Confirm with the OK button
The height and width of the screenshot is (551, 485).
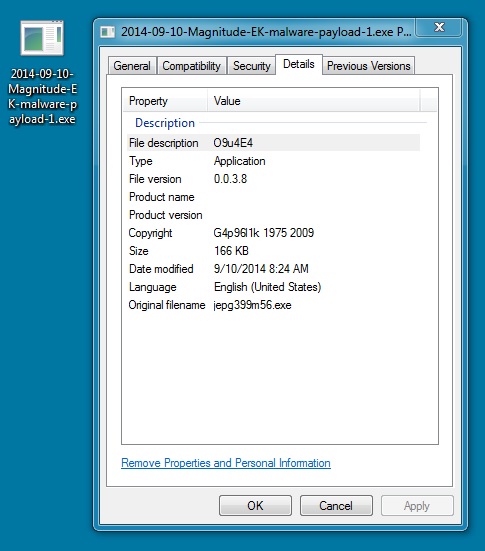click(255, 506)
